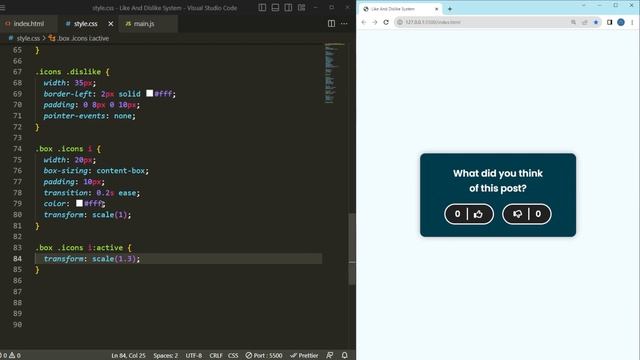
Task: Go forward in the browser
Action: click(375, 22)
